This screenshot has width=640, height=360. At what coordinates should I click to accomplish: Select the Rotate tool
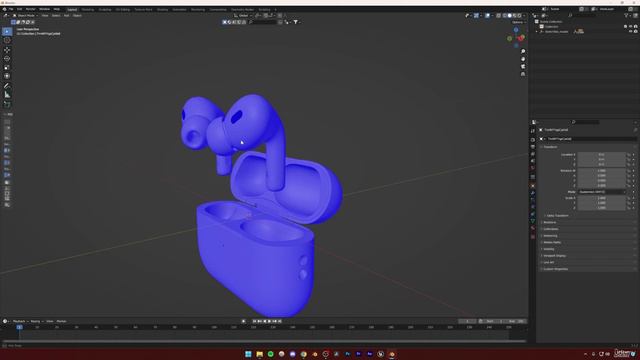7,59
